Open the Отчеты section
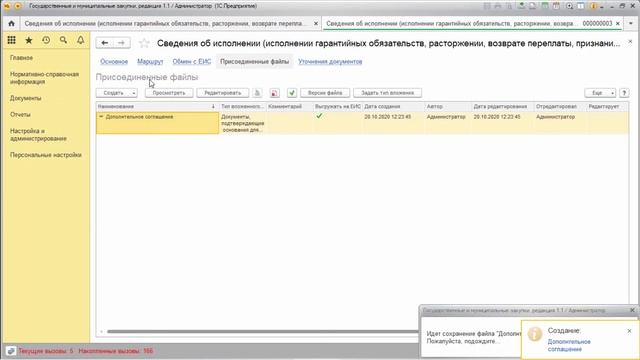Viewport: 640px width, 360px height. (20, 115)
